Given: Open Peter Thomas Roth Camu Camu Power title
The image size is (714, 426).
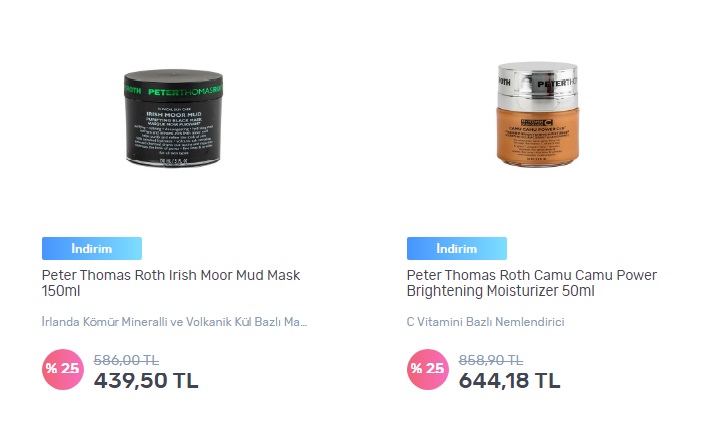Looking at the screenshot, I should pos(531,283).
